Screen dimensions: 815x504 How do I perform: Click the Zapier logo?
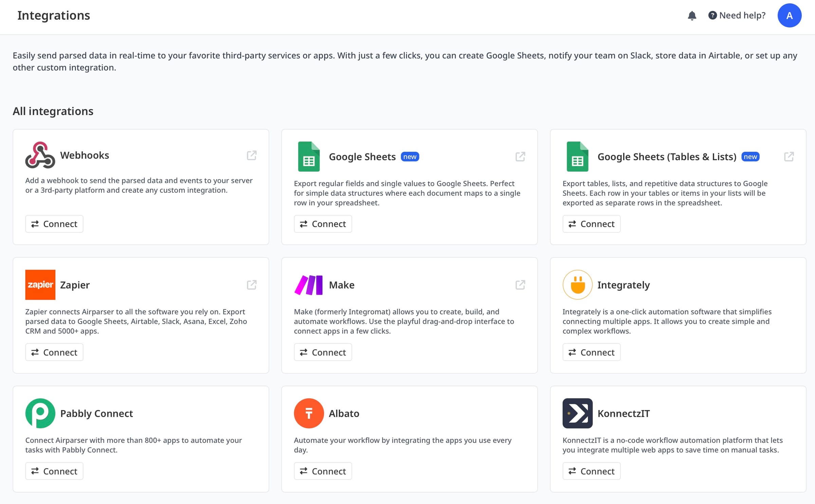(40, 285)
